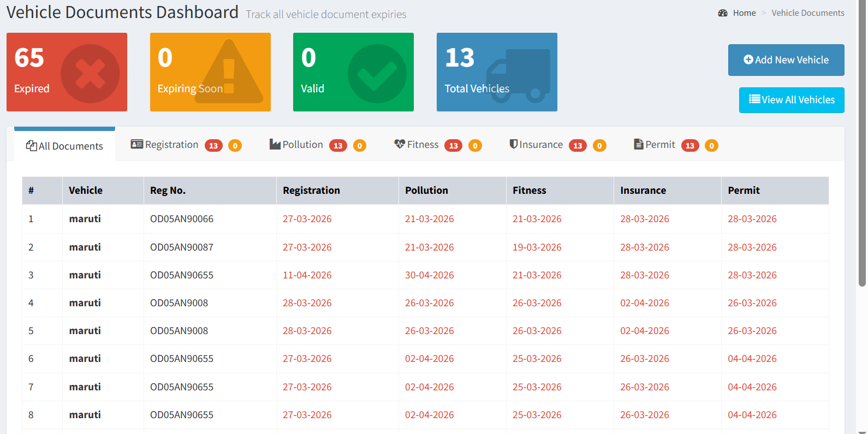Image resolution: width=868 pixels, height=434 pixels.
Task: Click the 65 Expired count
Action: click(29, 58)
